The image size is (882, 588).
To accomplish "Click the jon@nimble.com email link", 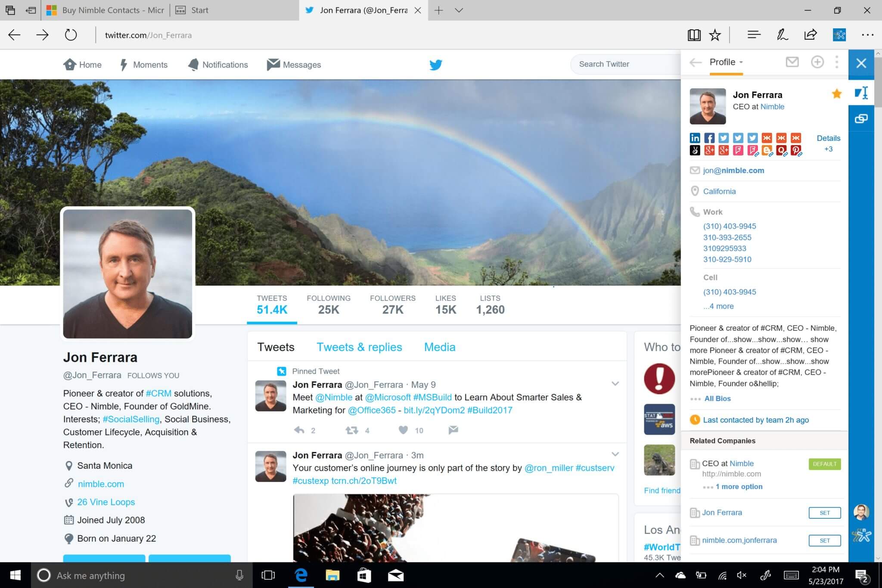I will [x=733, y=171].
